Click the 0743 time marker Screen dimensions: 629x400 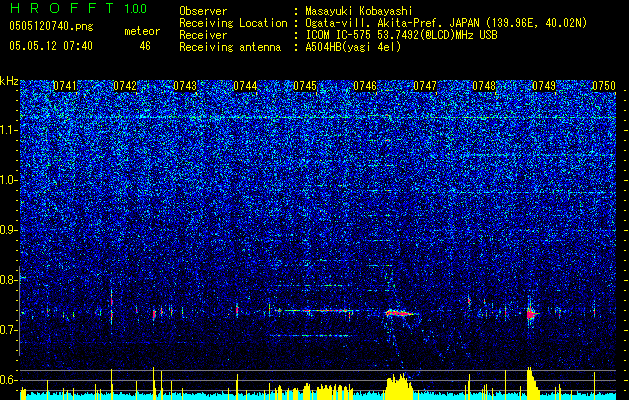pyautogui.click(x=185, y=86)
